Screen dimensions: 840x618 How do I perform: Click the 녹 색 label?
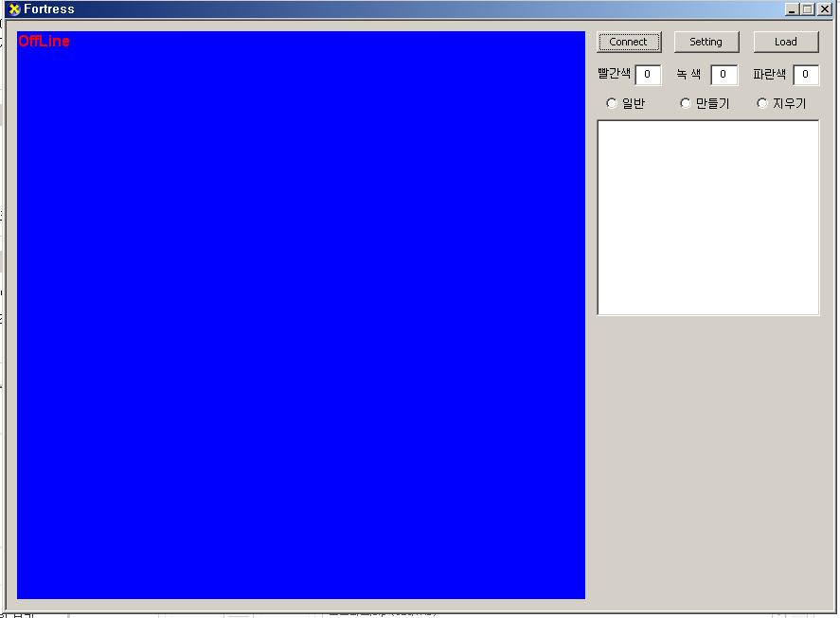click(688, 74)
